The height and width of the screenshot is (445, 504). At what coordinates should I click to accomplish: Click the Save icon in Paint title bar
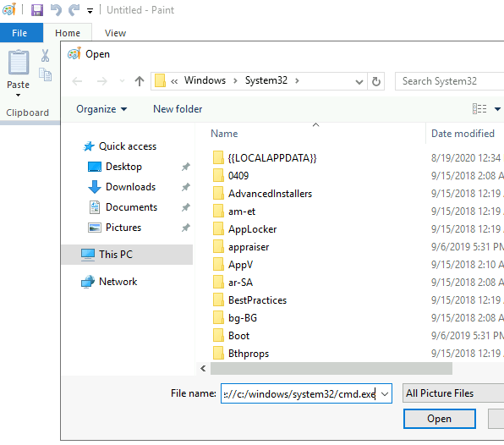(37, 10)
